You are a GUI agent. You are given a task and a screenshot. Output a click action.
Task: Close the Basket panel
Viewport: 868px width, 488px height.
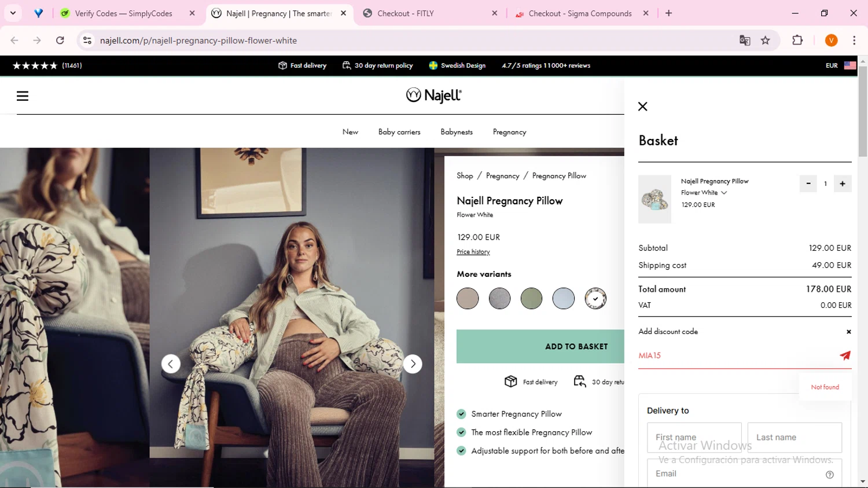(642, 107)
